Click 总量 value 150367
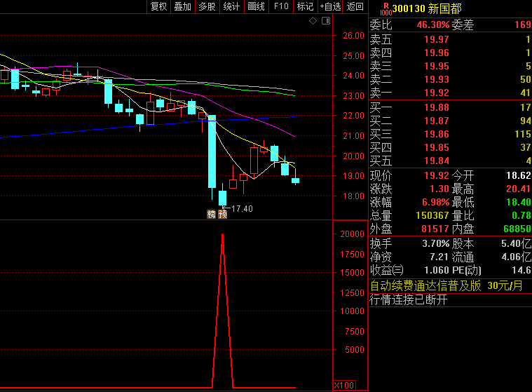 pos(432,215)
